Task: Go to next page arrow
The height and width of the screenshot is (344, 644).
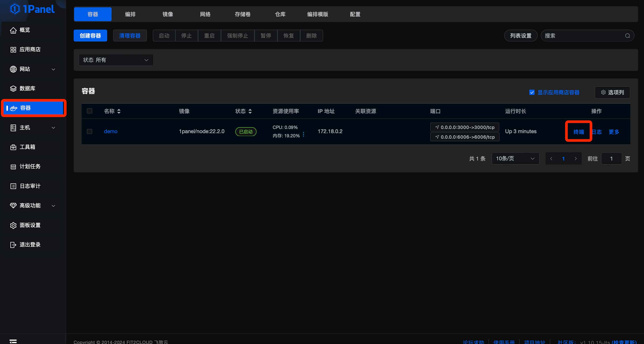Action: pos(575,159)
